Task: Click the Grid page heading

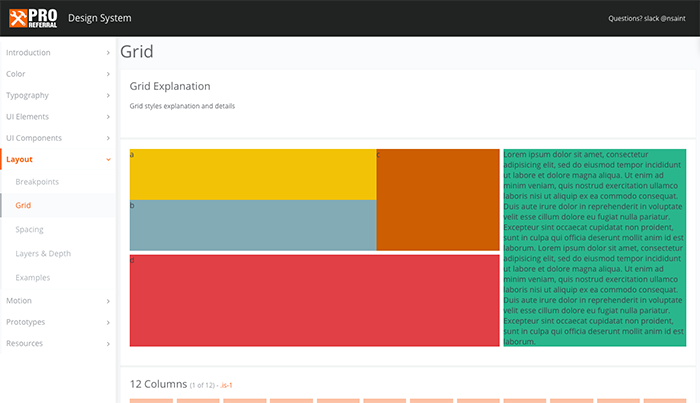Action: (137, 52)
